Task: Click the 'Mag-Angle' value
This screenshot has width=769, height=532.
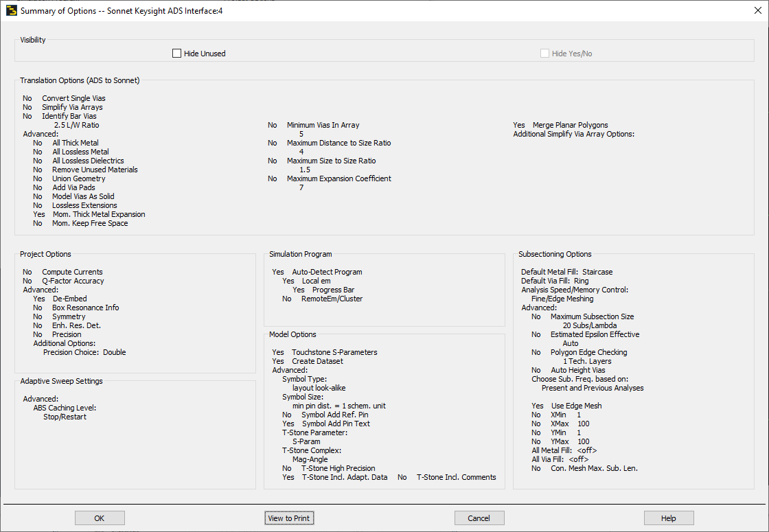Action: tap(310, 459)
